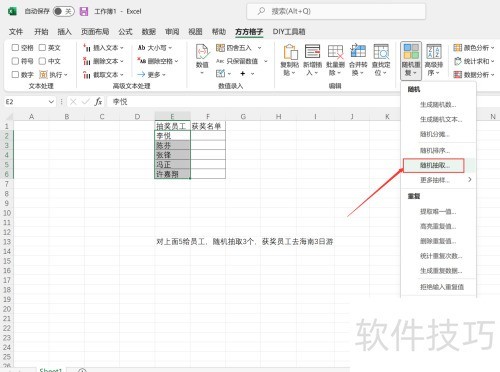Click the fx insert function icon
This screenshot has width=500, height=372.
(98, 102)
